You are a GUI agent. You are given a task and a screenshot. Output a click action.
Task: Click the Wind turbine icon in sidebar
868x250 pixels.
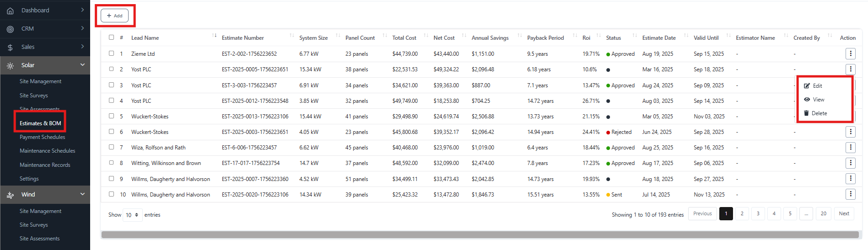click(10, 195)
